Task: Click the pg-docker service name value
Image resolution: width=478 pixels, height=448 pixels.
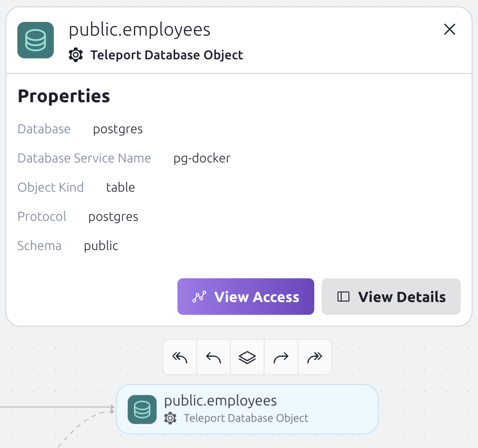Action: [x=202, y=158]
